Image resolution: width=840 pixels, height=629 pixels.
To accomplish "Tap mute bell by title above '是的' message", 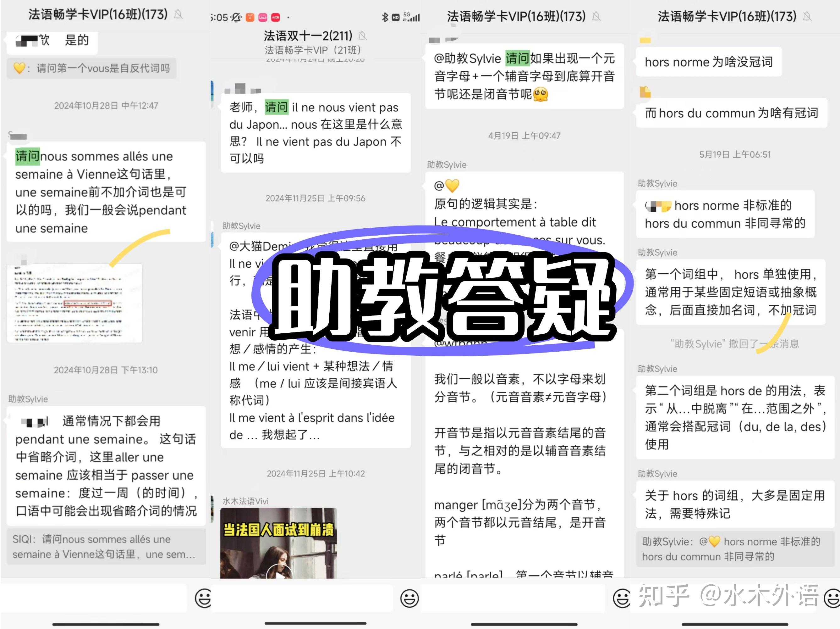I will [x=178, y=14].
